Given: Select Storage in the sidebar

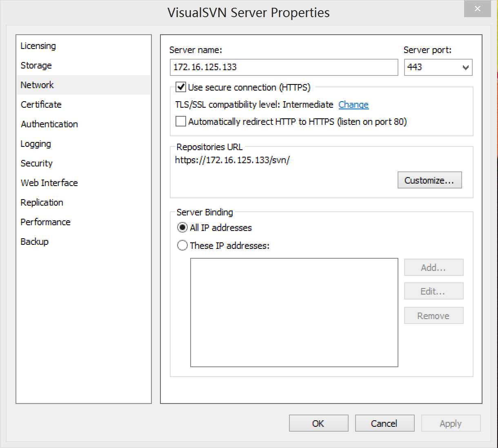Looking at the screenshot, I should 36,65.
